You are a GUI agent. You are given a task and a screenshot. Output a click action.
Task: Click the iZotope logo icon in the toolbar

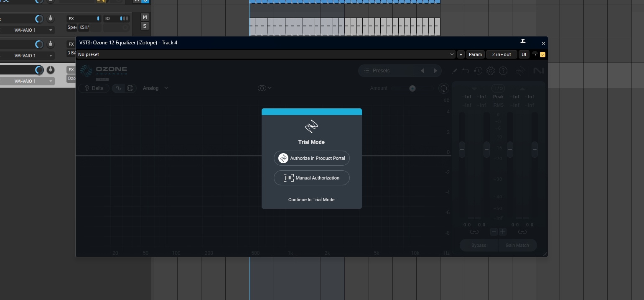[520, 71]
